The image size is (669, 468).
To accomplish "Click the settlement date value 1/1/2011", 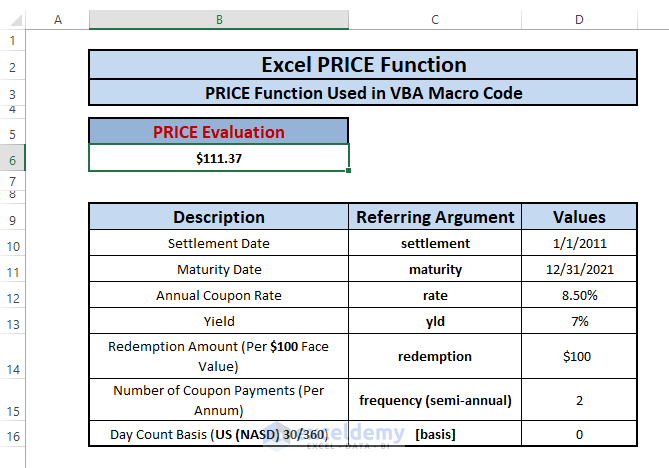I will click(579, 243).
